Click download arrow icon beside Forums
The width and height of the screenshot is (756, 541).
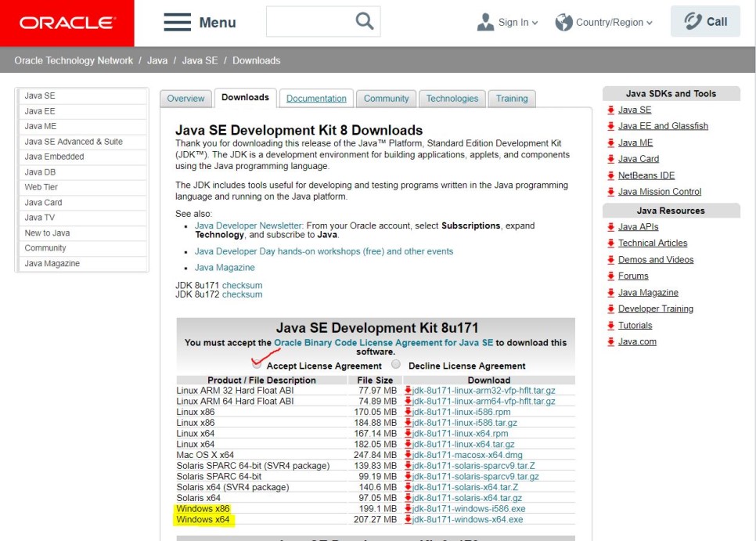[x=611, y=276]
